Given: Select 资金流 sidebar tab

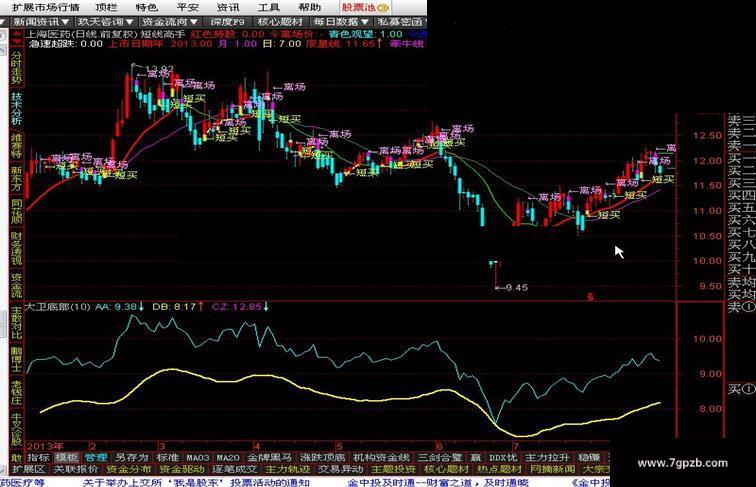Looking at the screenshot, I should 17,285.
